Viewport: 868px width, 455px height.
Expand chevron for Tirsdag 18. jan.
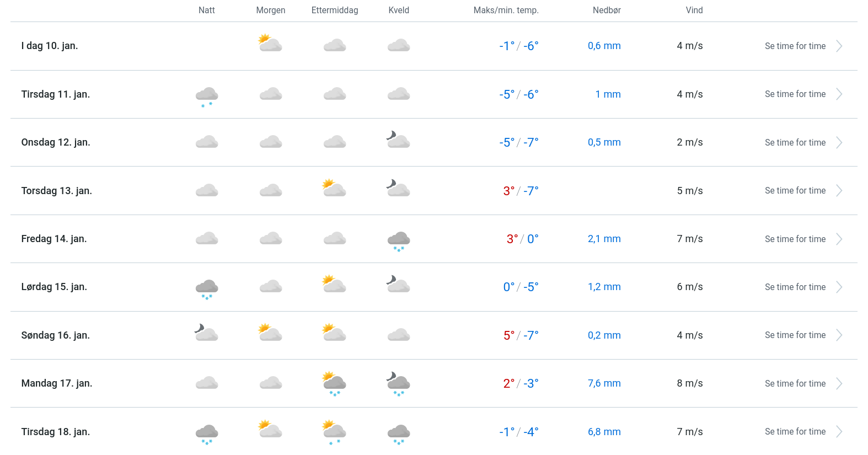[x=839, y=432]
